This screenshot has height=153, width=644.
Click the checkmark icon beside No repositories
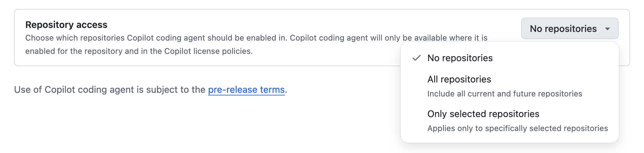pyautogui.click(x=417, y=58)
